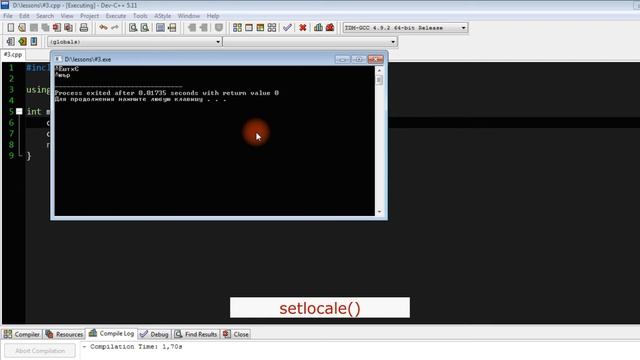This screenshot has height=360, width=640.
Task: Open the Project menu
Action: 89,16
